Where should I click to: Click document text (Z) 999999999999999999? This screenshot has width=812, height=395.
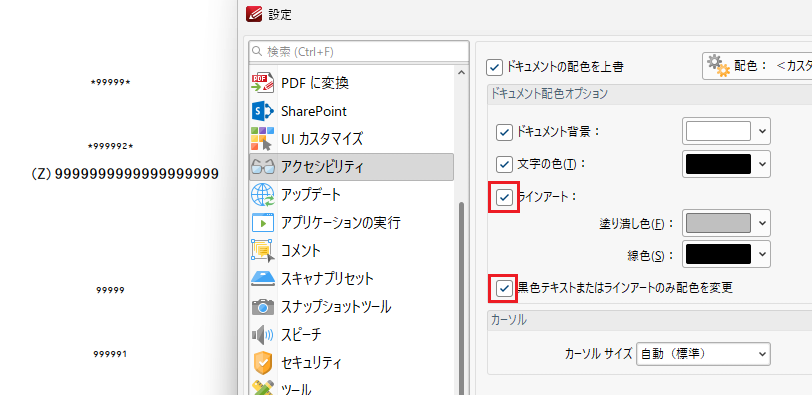[125, 174]
